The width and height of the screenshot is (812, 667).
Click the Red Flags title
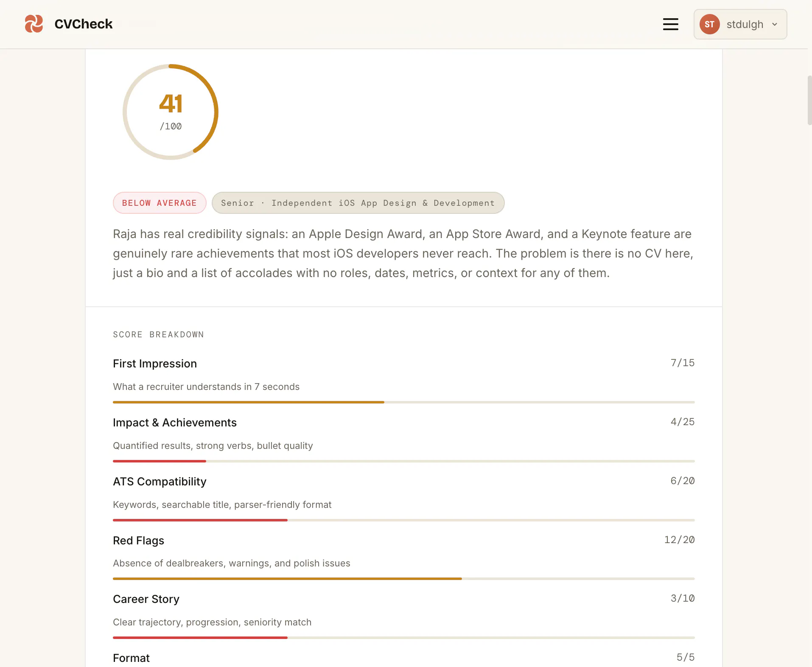138,541
